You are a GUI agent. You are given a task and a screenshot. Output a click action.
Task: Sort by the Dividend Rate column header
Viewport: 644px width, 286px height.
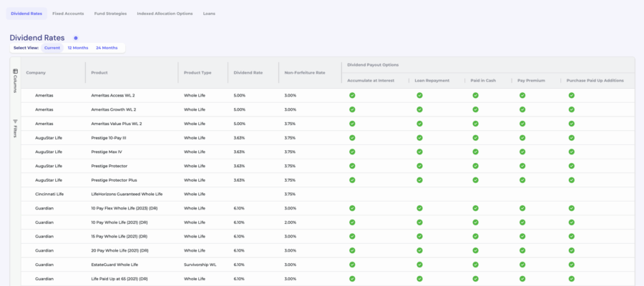tap(248, 72)
